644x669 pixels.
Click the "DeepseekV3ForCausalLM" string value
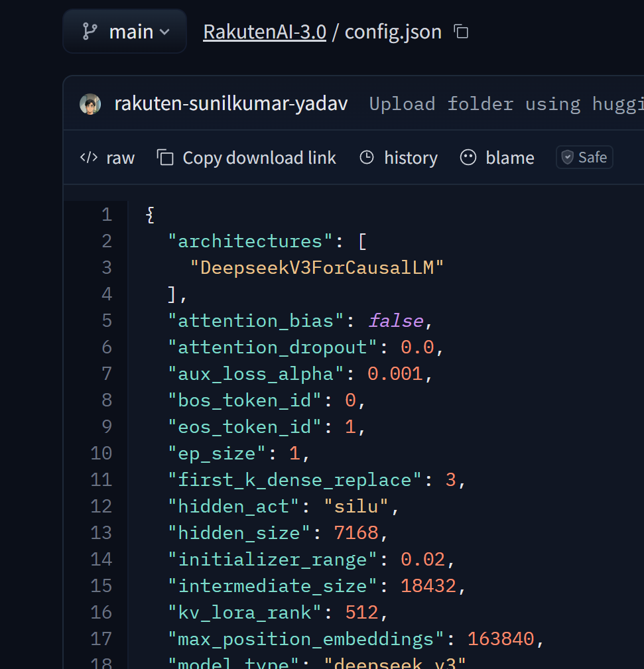pos(317,268)
